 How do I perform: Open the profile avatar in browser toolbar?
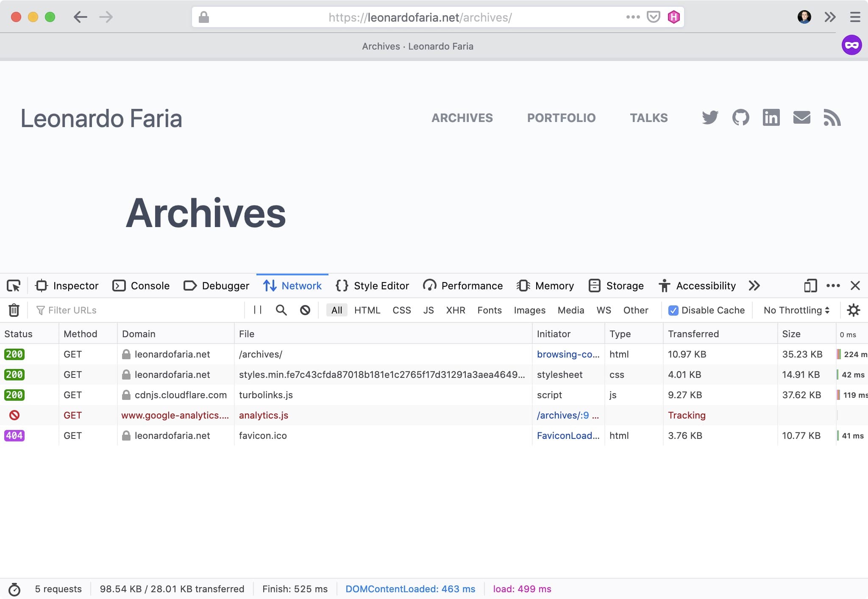coord(804,17)
